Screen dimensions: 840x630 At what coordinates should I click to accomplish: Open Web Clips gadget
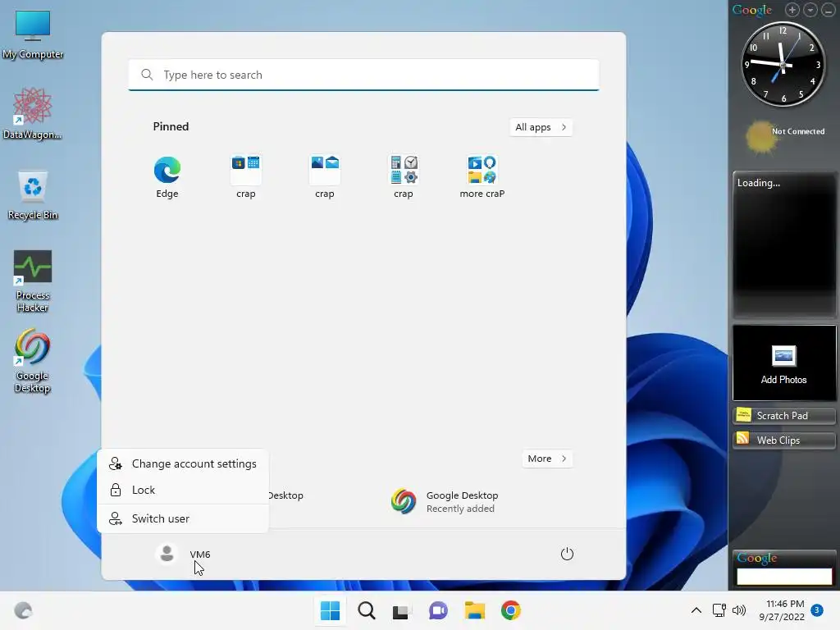783,440
